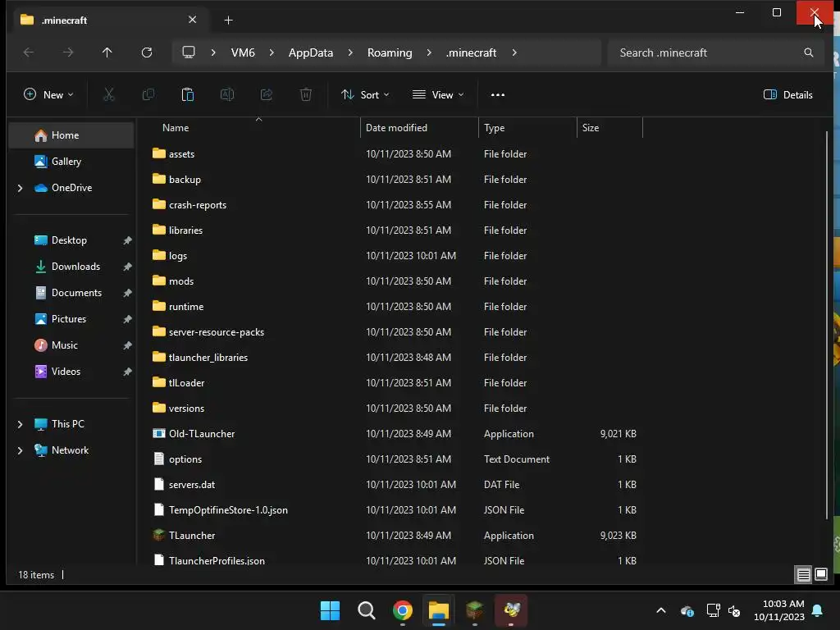
Task: Click the Paste clipboard icon
Action: [188, 95]
